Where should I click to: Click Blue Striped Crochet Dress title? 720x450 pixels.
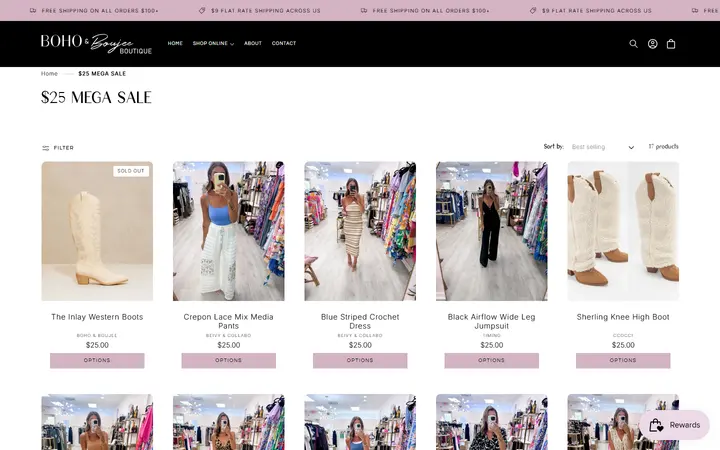360,321
